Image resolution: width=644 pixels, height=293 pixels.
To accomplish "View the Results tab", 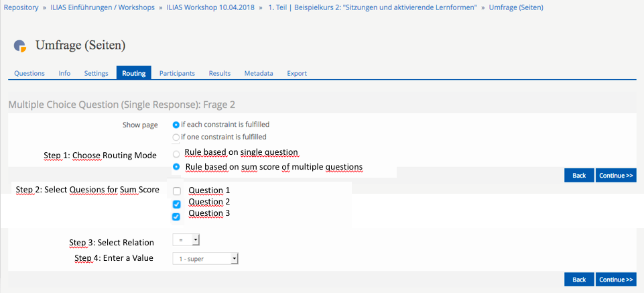I will 220,73.
